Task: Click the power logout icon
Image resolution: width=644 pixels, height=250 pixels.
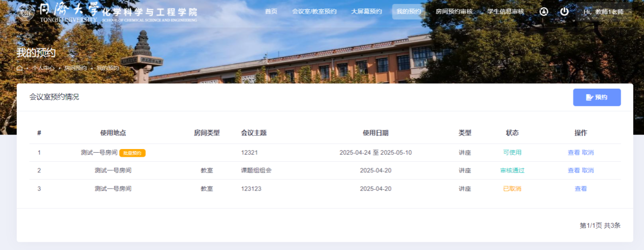Action: (x=564, y=11)
